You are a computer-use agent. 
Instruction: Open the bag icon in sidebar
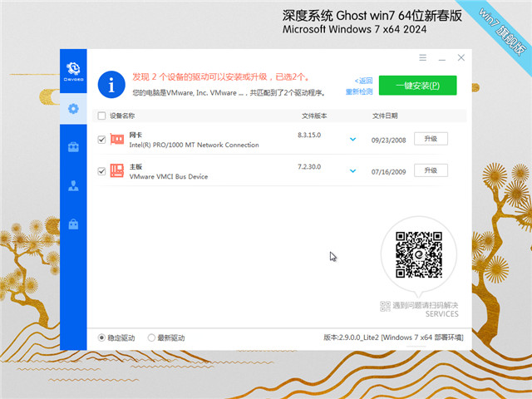pyautogui.click(x=73, y=224)
